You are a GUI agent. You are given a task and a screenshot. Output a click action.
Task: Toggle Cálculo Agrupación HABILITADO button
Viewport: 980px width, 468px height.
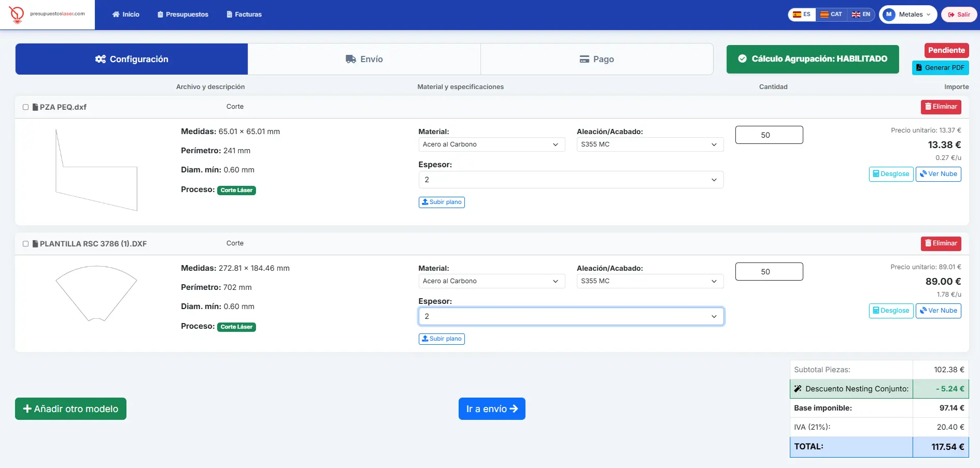tap(812, 59)
